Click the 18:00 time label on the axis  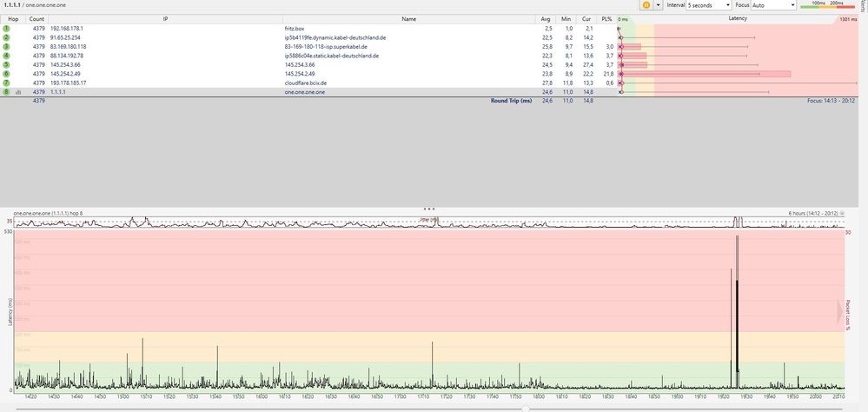coord(538,396)
